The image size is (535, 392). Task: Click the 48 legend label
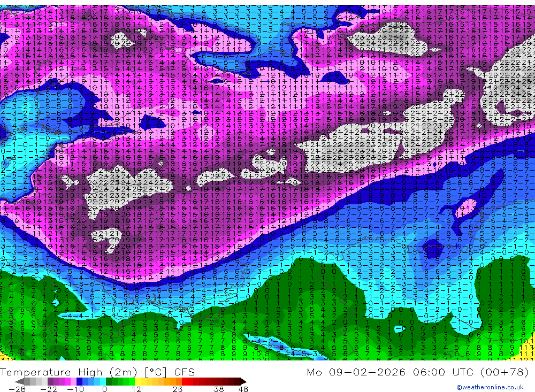[x=243, y=389]
